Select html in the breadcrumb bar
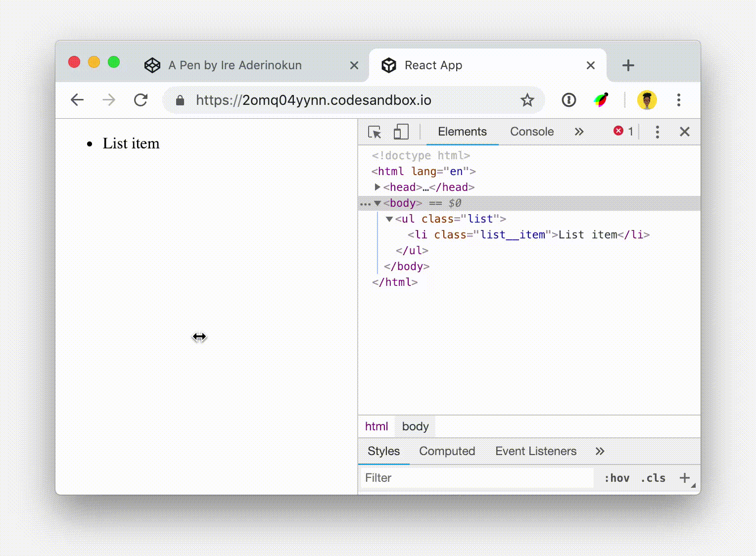This screenshot has height=556, width=756. [376, 426]
